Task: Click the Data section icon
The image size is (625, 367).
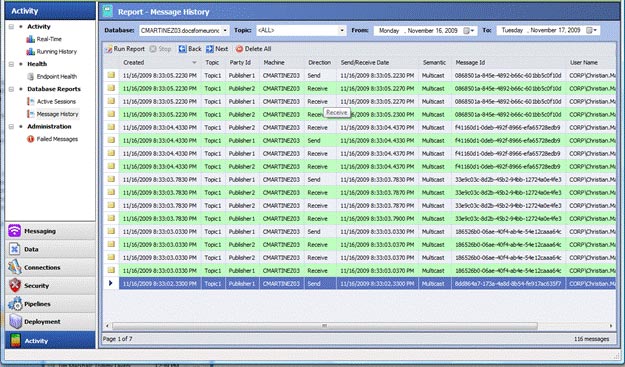Action: [14, 249]
